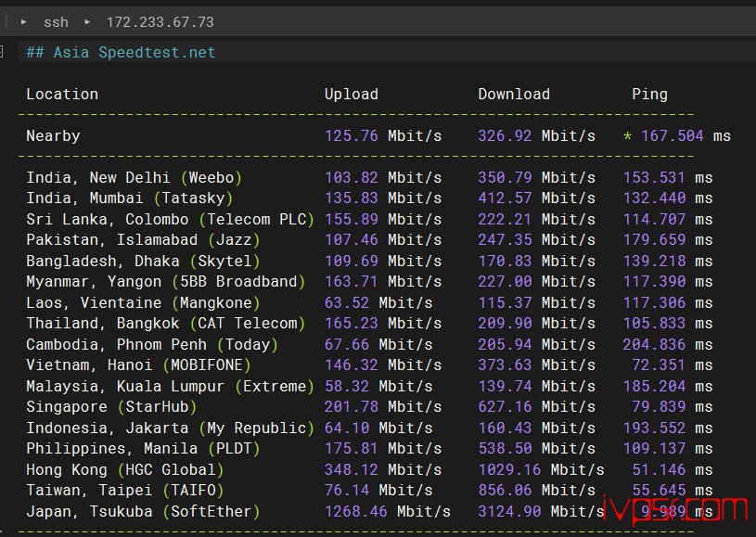This screenshot has width=756, height=537.
Task: Click the 172.233.67.73 host breadcrumb
Action: (x=160, y=22)
